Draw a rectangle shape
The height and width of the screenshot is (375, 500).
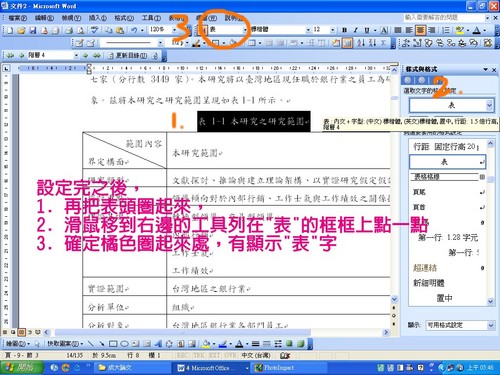[x=113, y=343]
